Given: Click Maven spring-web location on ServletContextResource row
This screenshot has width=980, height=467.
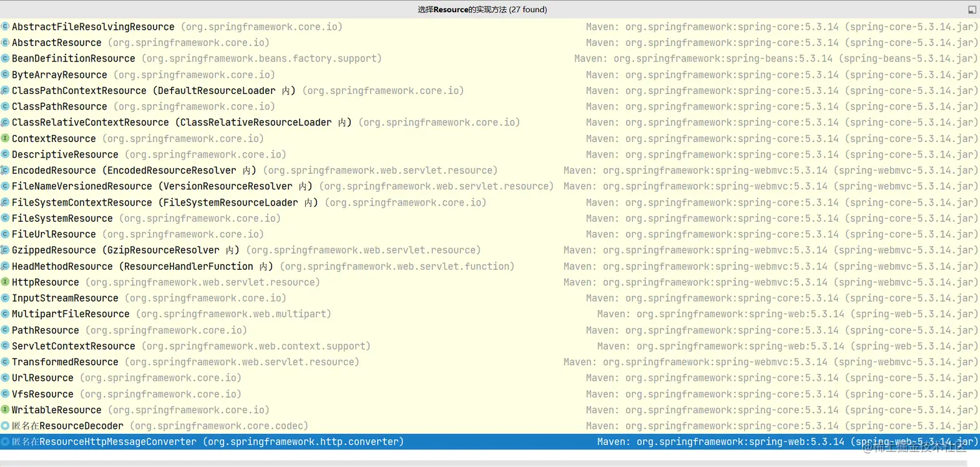Looking at the screenshot, I should (788, 346).
